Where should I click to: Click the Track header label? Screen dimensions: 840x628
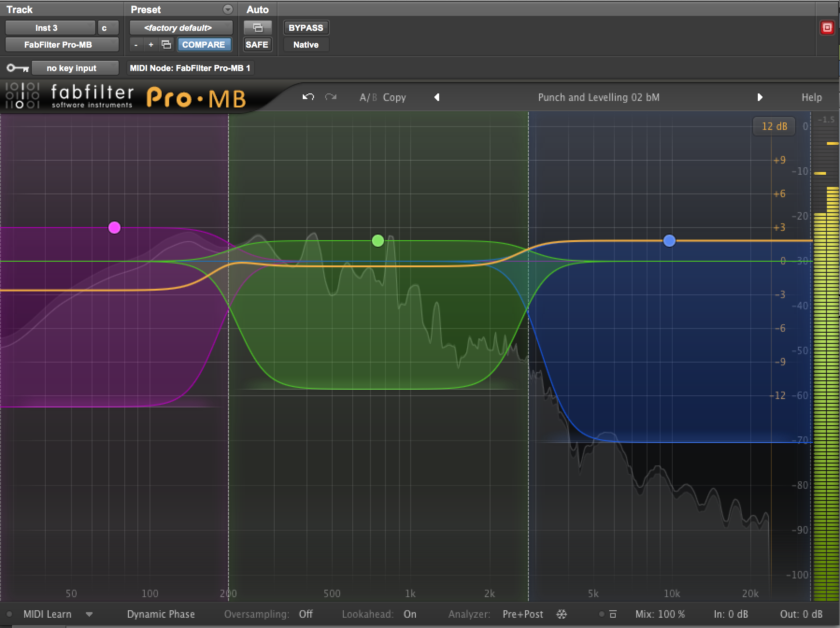point(20,9)
